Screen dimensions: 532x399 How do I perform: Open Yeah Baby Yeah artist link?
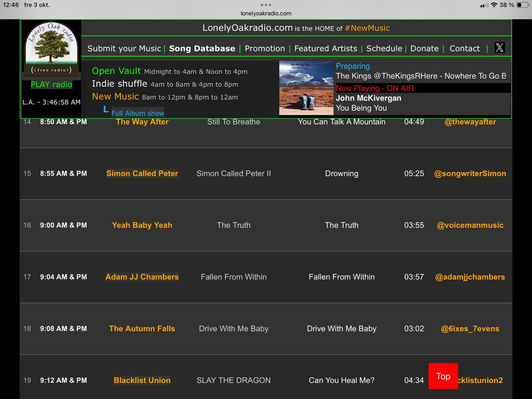click(142, 225)
